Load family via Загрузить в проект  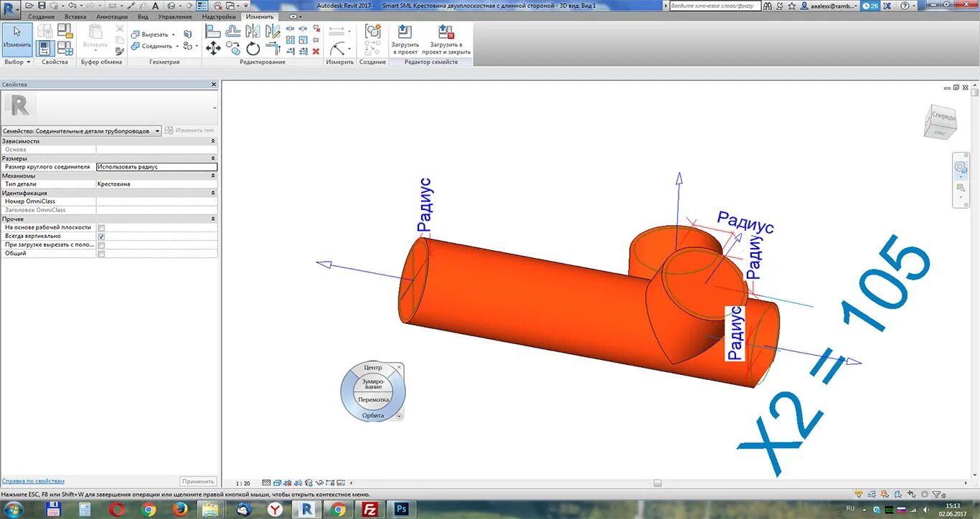tap(405, 40)
